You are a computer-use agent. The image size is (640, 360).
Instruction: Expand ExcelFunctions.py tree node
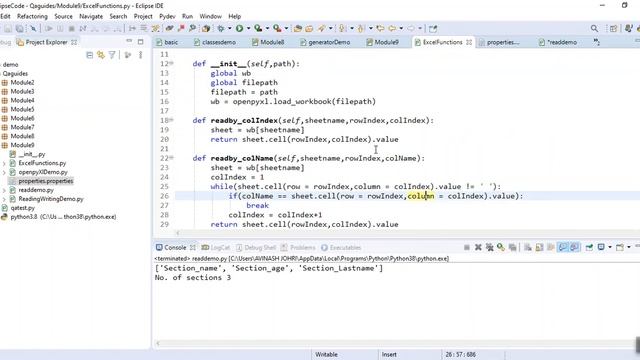coord(4,163)
